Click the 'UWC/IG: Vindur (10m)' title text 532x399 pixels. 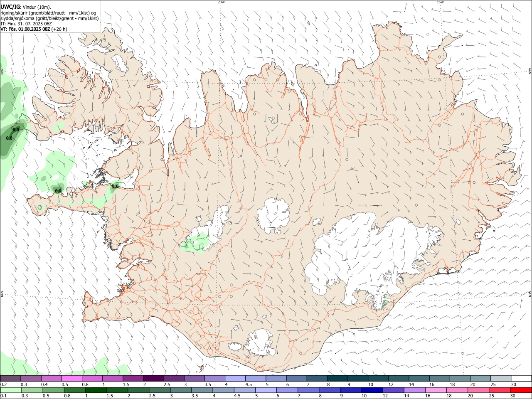coord(26,7)
